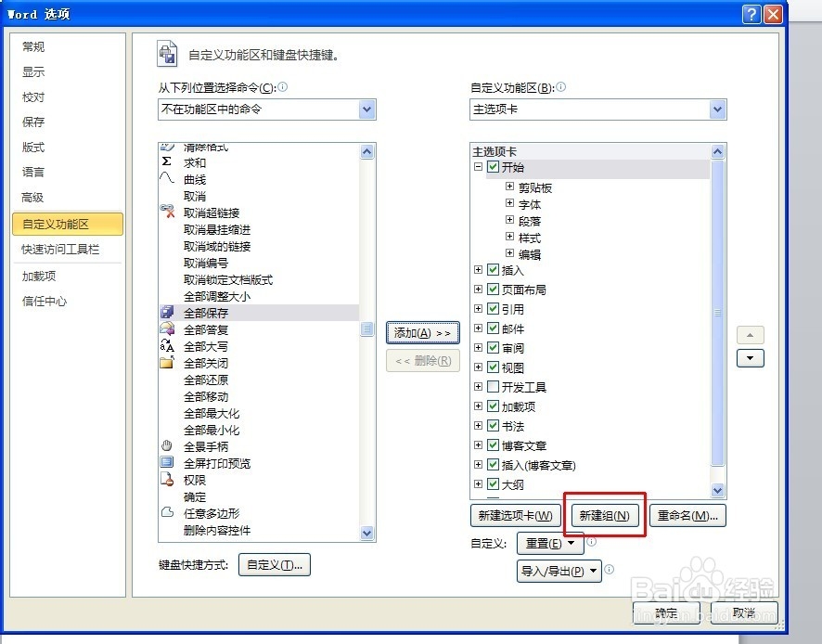The height and width of the screenshot is (644, 822).
Task: Toggle the 视图 checkbox
Action: point(493,367)
